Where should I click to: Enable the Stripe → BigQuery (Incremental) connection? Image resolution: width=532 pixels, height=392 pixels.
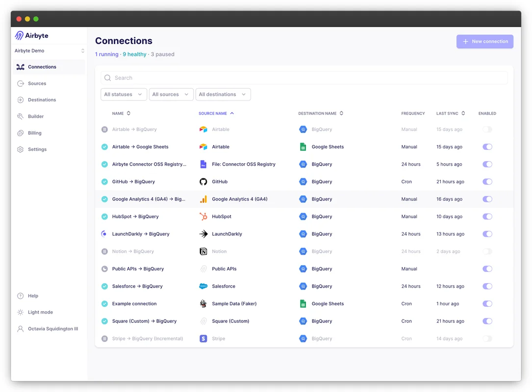487,338
